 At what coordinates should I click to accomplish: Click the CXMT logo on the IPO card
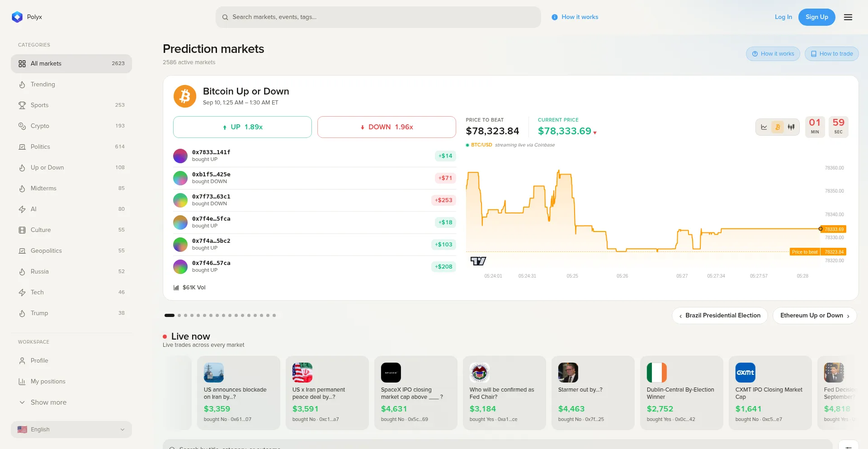point(745,373)
